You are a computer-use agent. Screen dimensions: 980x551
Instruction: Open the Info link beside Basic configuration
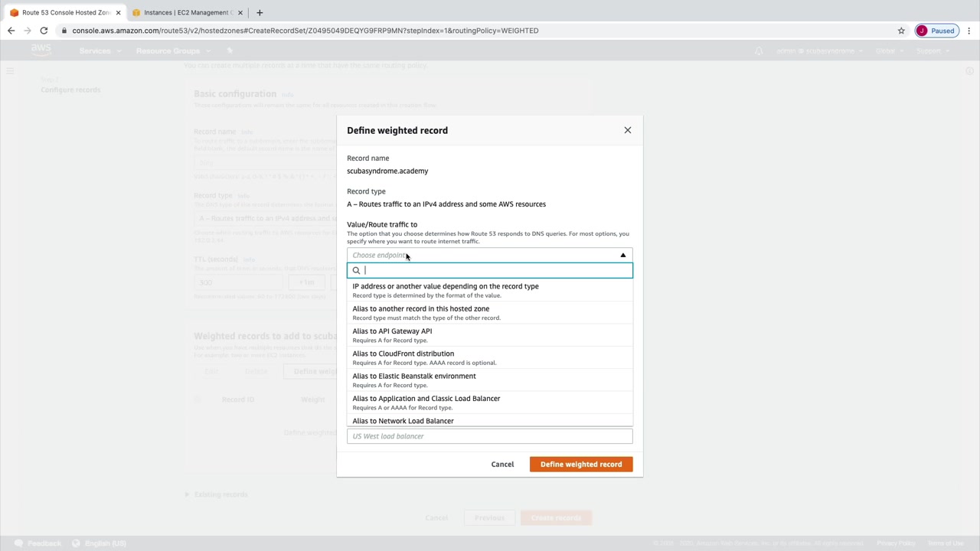click(x=288, y=95)
